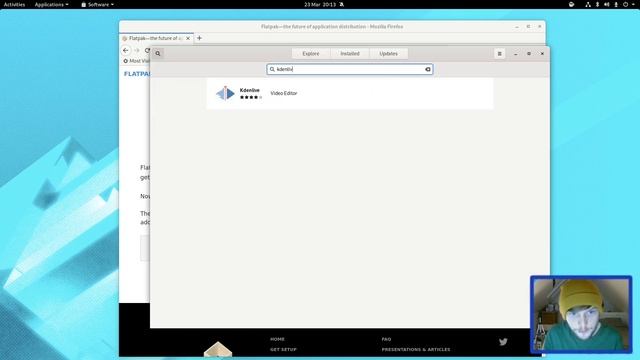640x360 pixels.
Task: Minimize the Firefox window
Action: click(517, 27)
